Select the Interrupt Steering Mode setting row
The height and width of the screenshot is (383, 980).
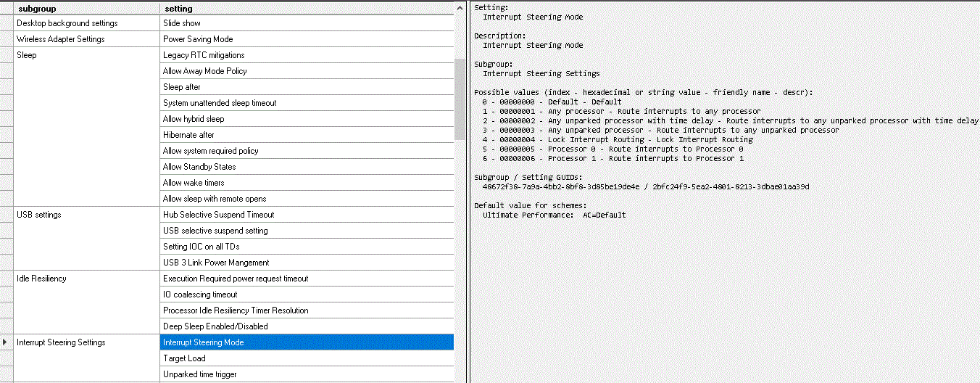point(306,342)
